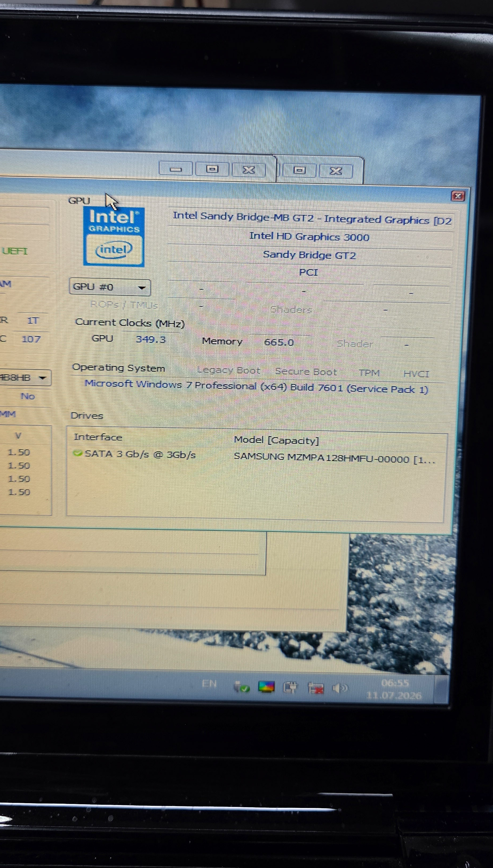Click the "No" value below the module dropdown
The height and width of the screenshot is (868, 493).
coord(28,396)
